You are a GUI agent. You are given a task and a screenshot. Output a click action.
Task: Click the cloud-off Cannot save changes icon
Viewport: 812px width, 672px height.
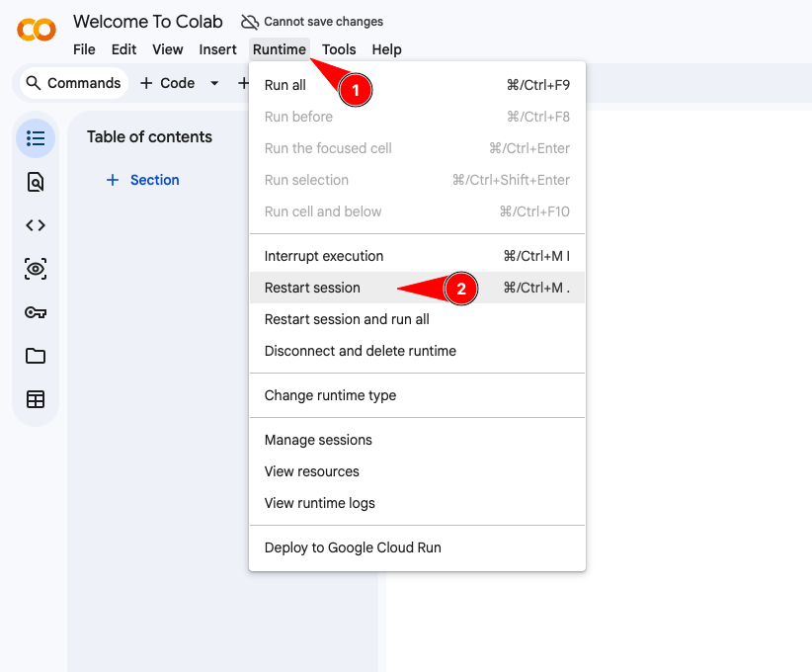[x=250, y=22]
